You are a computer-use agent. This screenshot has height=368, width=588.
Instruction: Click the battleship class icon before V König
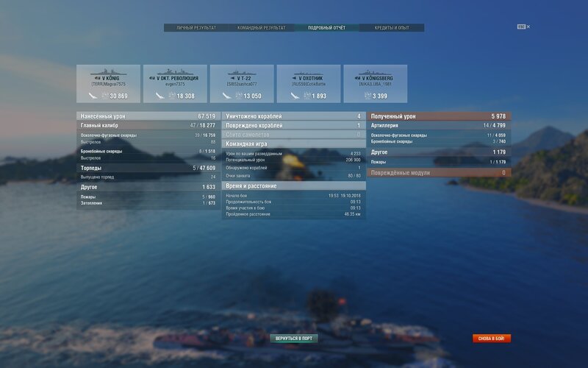coord(98,78)
